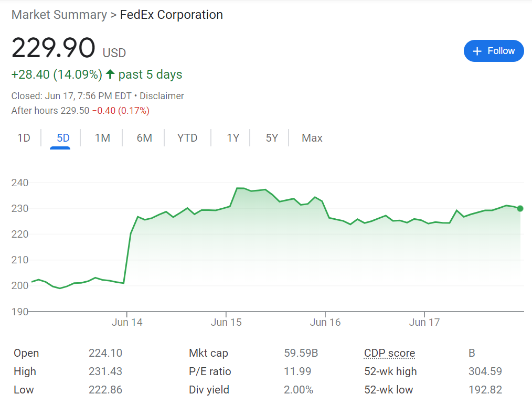
Task: Click the 229.90 stock price
Action: click(x=53, y=48)
